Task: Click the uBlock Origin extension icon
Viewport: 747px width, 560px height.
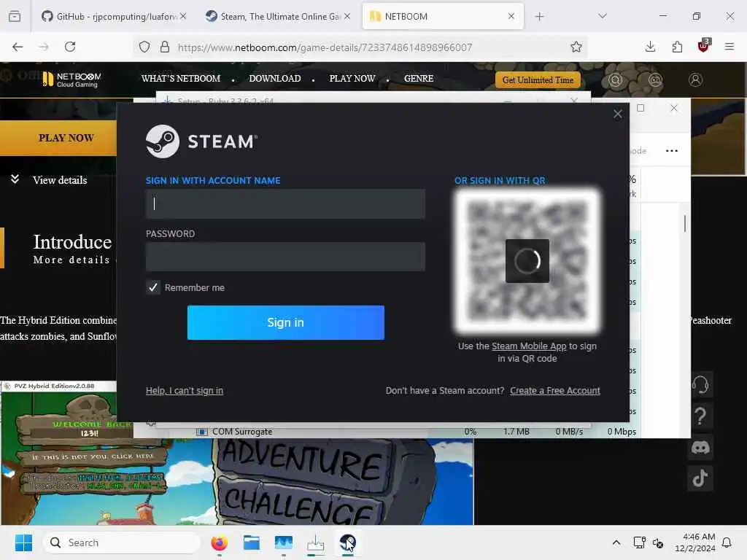Action: [x=704, y=46]
